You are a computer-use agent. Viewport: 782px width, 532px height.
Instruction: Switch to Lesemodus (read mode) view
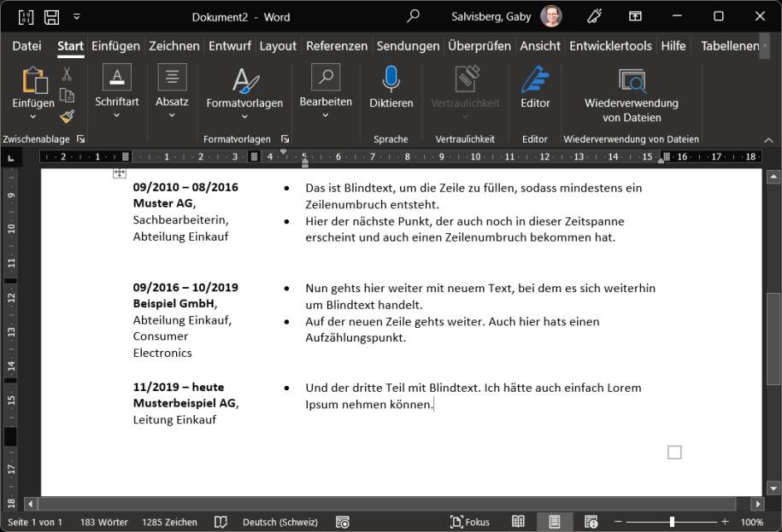(x=518, y=522)
